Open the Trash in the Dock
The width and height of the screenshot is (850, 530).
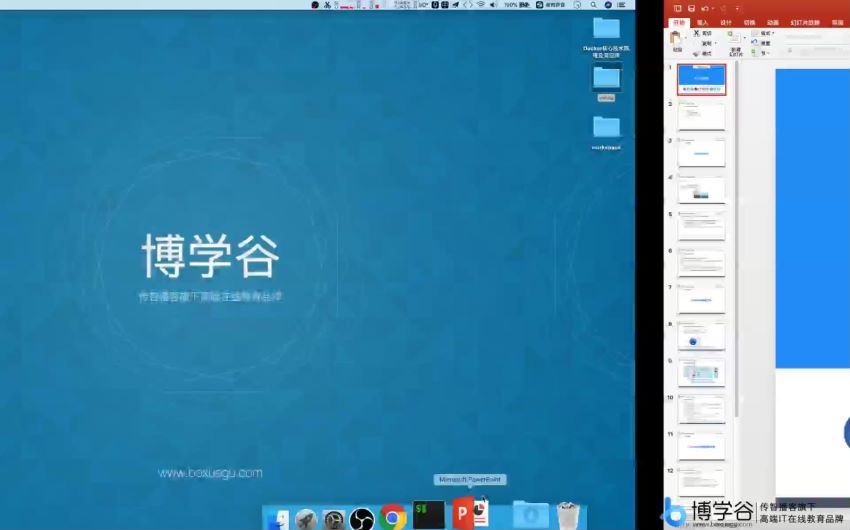(568, 515)
